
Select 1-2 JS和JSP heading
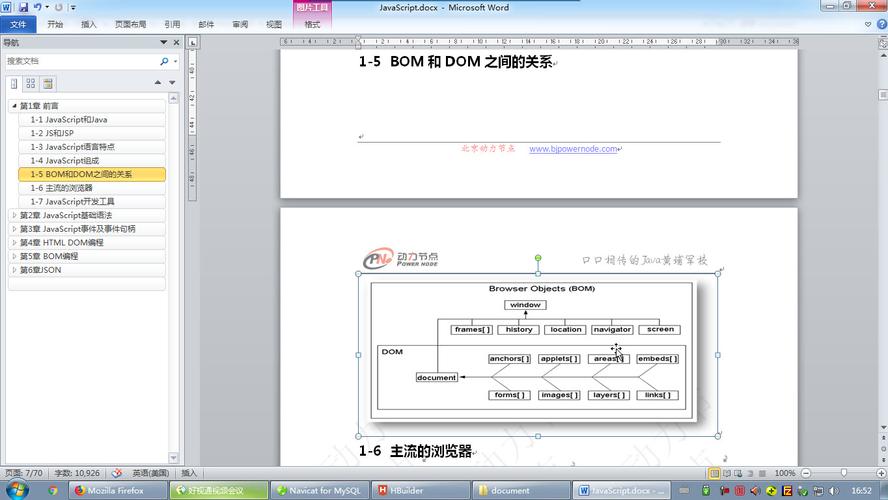(x=92, y=133)
